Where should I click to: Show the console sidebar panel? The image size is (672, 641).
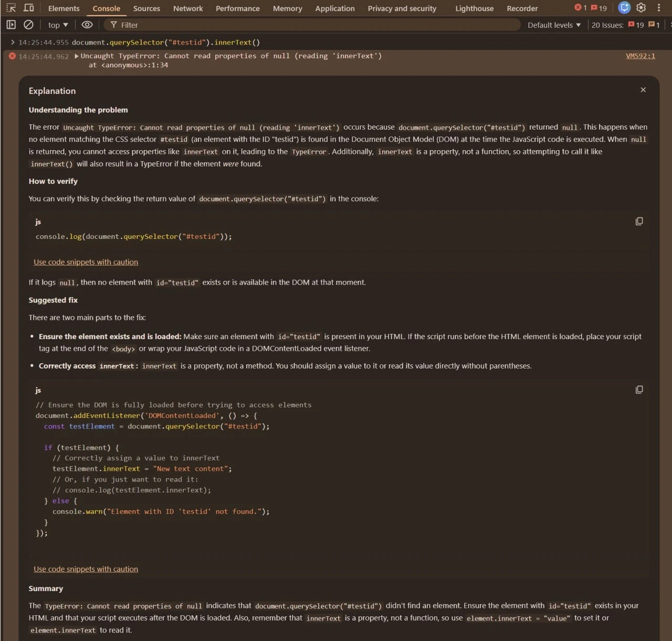(x=10, y=24)
